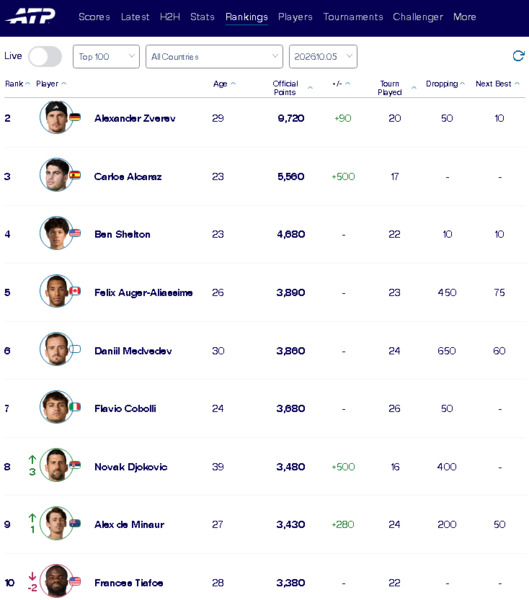Screen dimensions: 529x600
Task: Click Alexander Zverev's German flag icon
Action: click(x=75, y=117)
